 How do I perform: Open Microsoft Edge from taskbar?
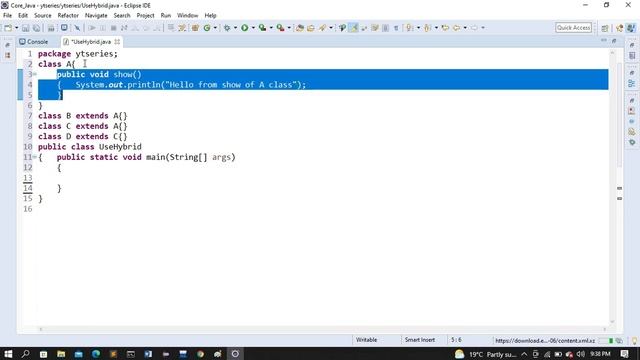(96, 354)
